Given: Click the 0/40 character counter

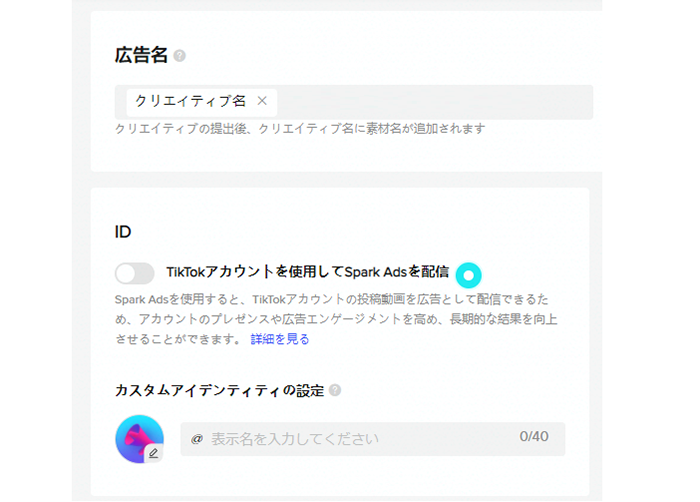Looking at the screenshot, I should coord(534,436).
